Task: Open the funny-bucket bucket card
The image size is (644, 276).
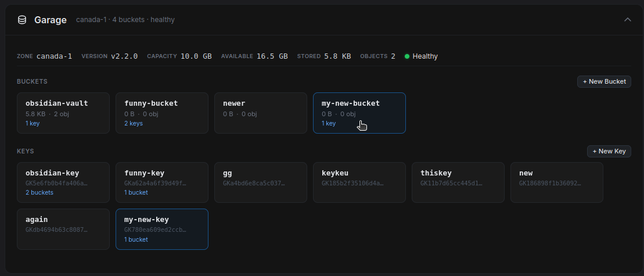Action: [x=162, y=113]
